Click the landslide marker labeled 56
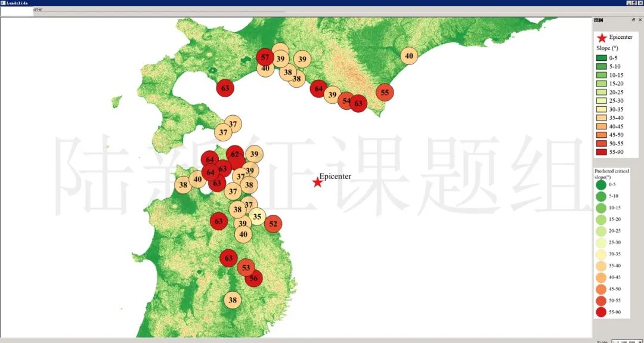644x343 pixels. pos(253,278)
